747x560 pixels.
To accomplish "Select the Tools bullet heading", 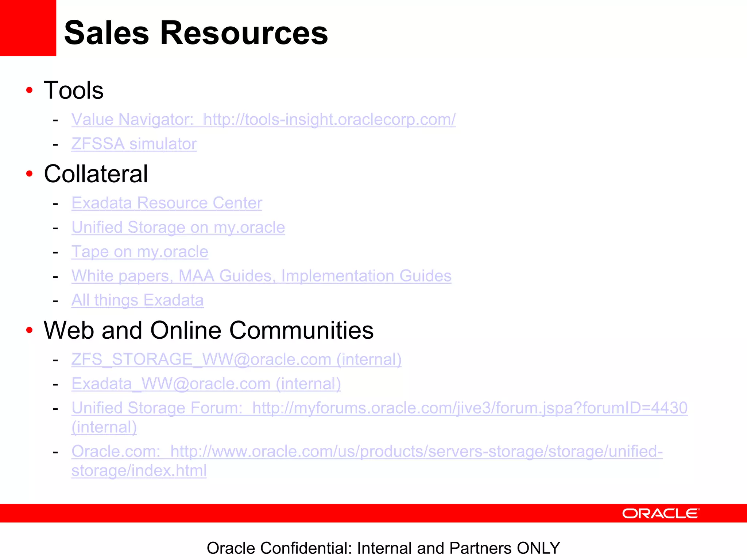I will [74, 90].
